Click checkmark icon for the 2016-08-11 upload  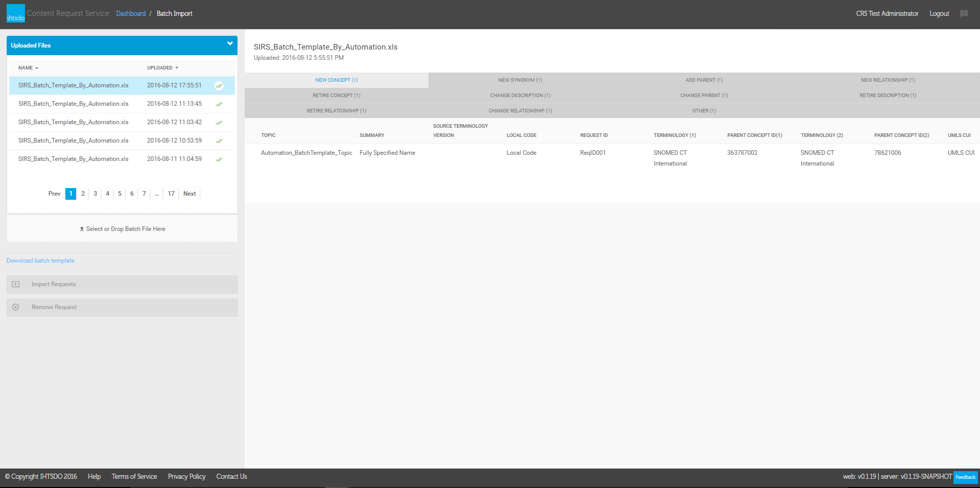click(x=219, y=159)
